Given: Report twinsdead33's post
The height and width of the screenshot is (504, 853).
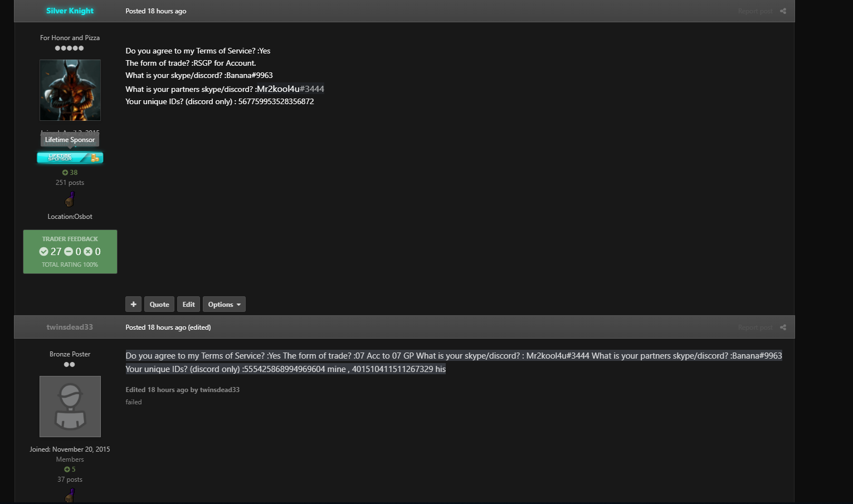Looking at the screenshot, I should pos(755,327).
